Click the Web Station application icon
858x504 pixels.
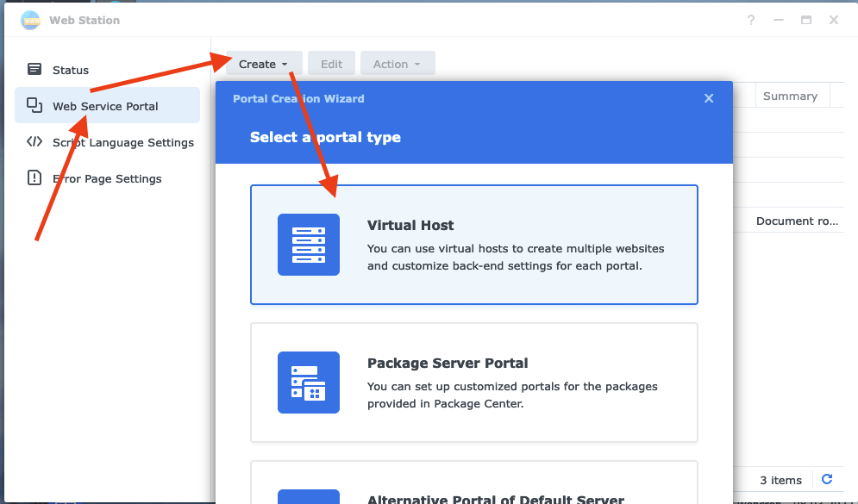coord(29,20)
